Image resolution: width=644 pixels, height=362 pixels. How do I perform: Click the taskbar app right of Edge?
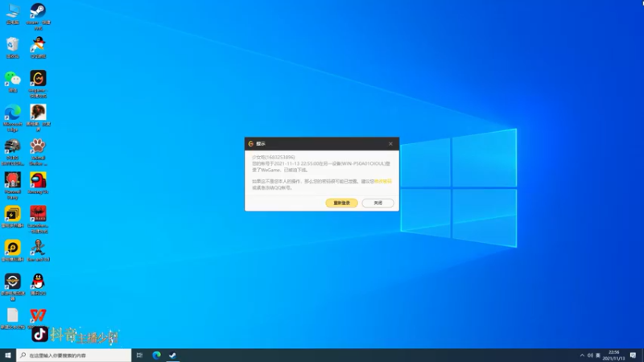[172, 356]
